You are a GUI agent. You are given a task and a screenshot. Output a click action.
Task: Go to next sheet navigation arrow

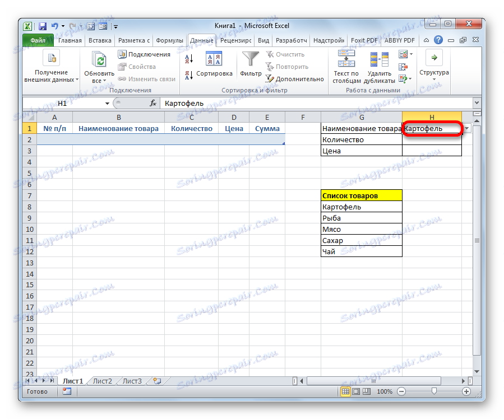pos(43,381)
